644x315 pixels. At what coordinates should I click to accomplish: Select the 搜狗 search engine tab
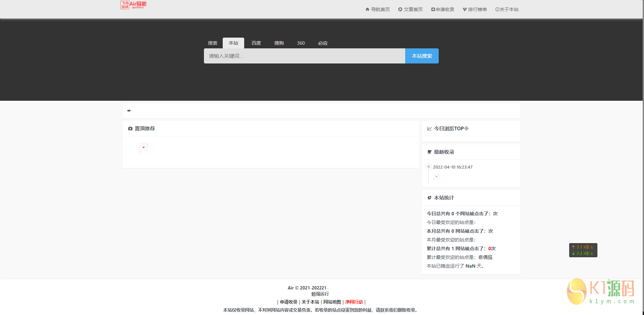pos(279,43)
